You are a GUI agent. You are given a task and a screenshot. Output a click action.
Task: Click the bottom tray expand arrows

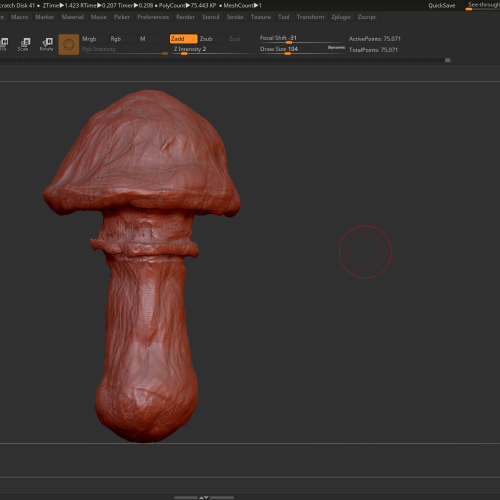coord(204,497)
